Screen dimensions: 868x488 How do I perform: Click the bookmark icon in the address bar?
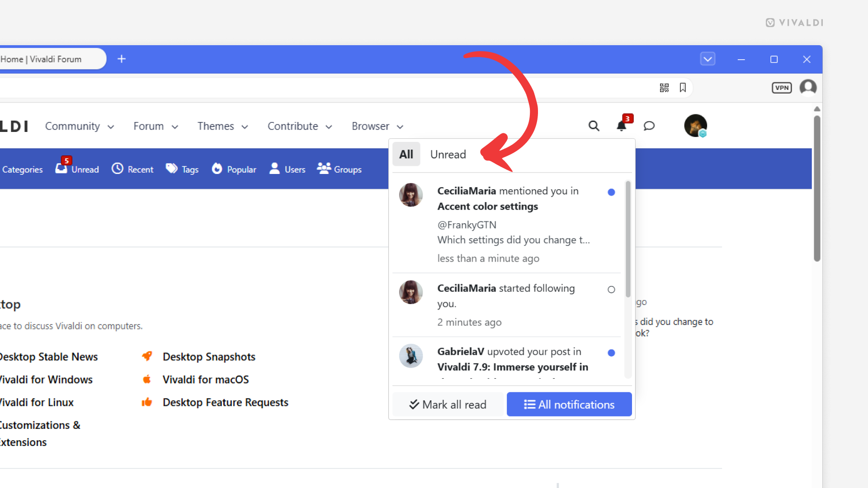point(683,87)
